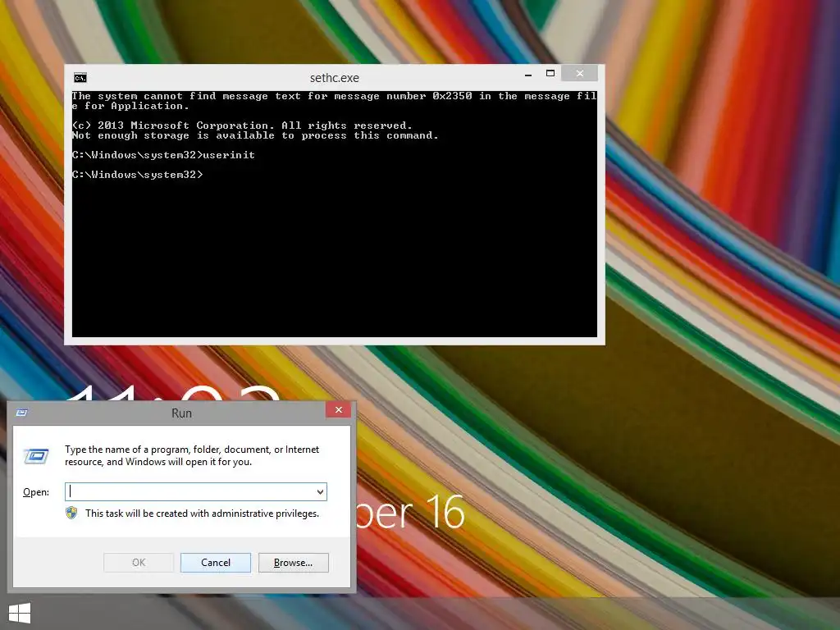Click the sethc.exe window title text
This screenshot has width=840, height=630.
click(335, 78)
